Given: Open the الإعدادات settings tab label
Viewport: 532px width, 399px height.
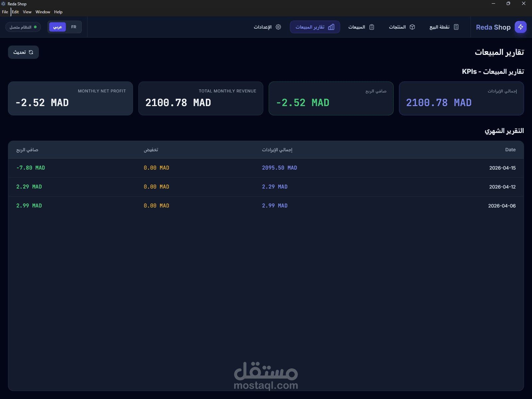Looking at the screenshot, I should point(263,27).
